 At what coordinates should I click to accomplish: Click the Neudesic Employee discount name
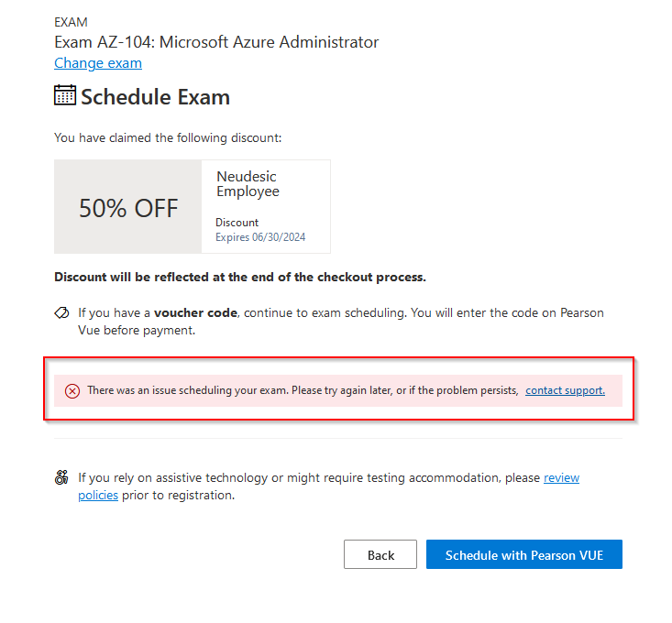tap(248, 184)
